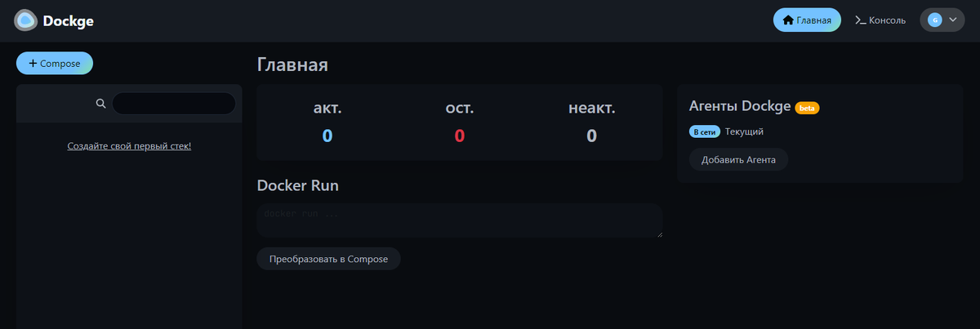Click into the docker run text area
This screenshot has width=980, height=329.
point(459,220)
